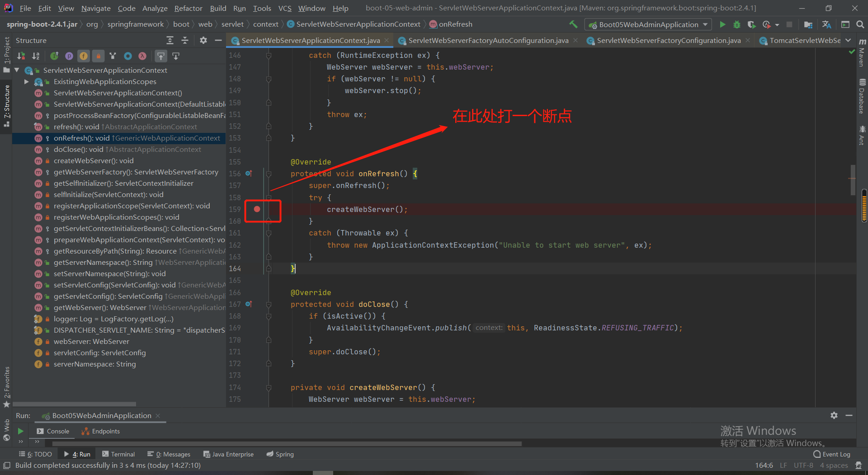Open the Spring tool window
The image size is (868, 475).
click(x=280, y=454)
